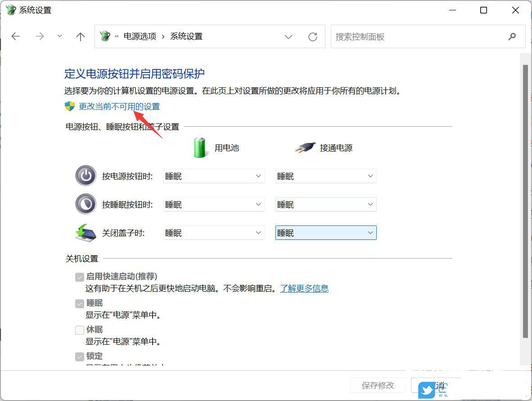This screenshot has width=532, height=401.
Task: Go up one level with up arrow
Action: (81, 36)
